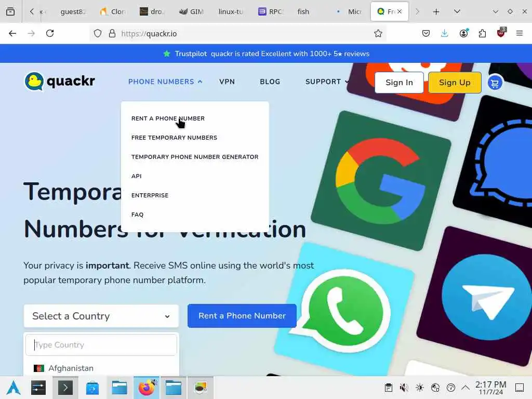Collapse the PHONE NUMBERS menu
Screen dimensions: 532x399
pyautogui.click(x=165, y=82)
